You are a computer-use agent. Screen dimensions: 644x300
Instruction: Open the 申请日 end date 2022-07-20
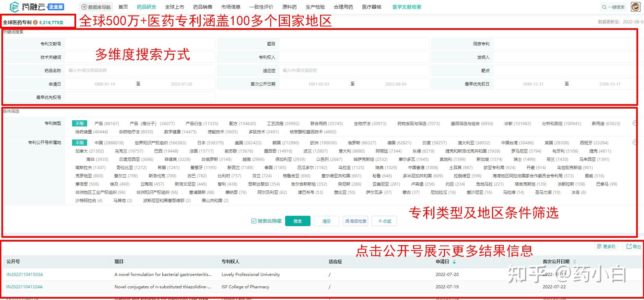pos(182,84)
